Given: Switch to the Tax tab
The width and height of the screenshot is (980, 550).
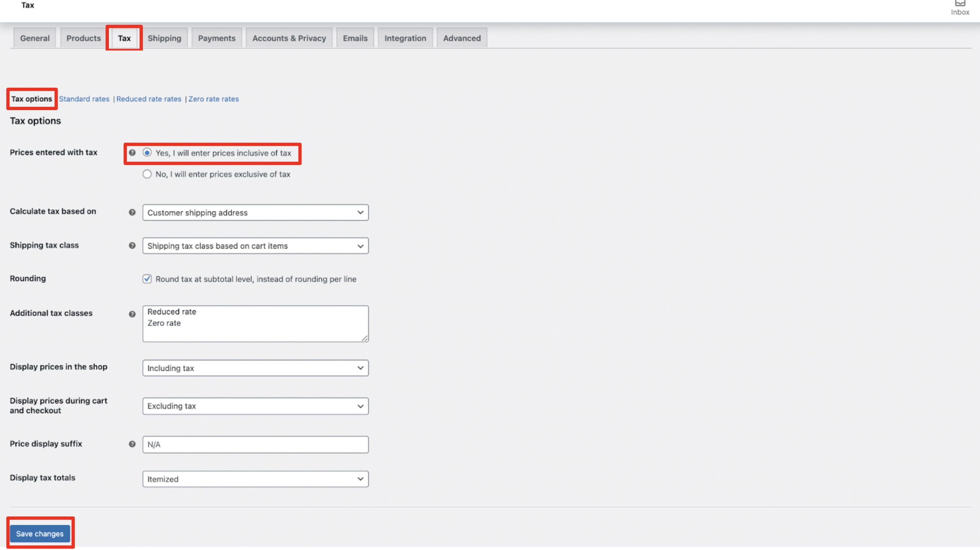Looking at the screenshot, I should click(x=124, y=38).
